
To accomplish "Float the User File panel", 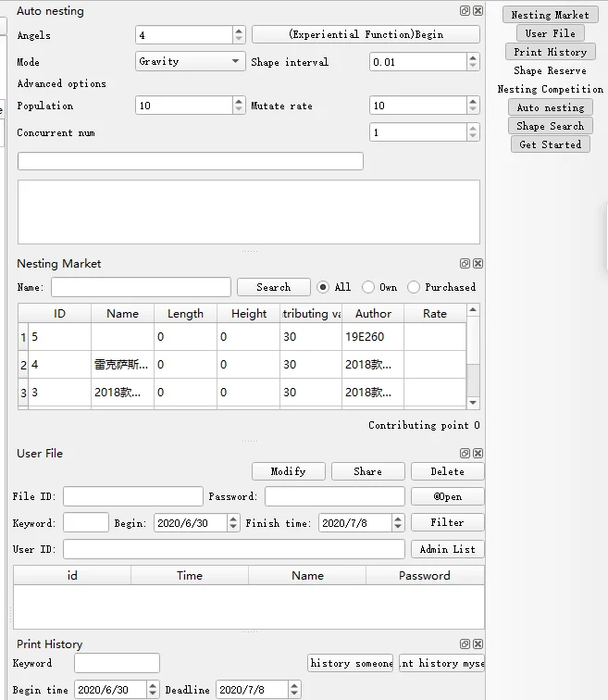I will tap(465, 454).
